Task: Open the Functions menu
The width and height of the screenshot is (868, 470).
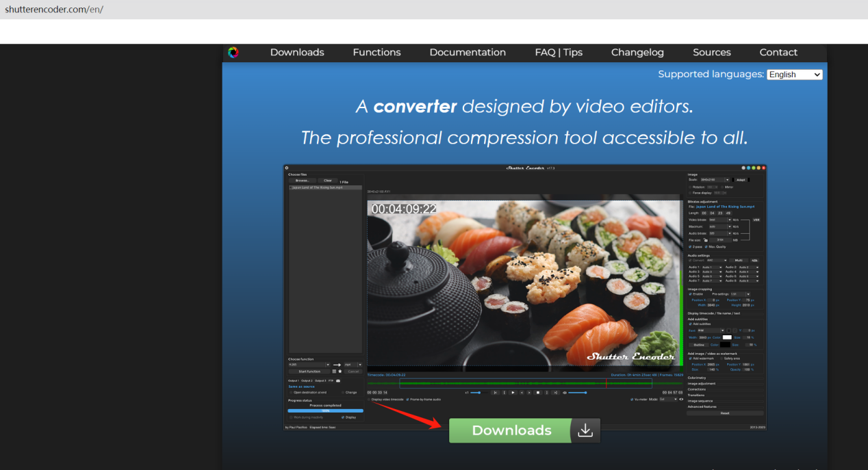Action: 377,52
